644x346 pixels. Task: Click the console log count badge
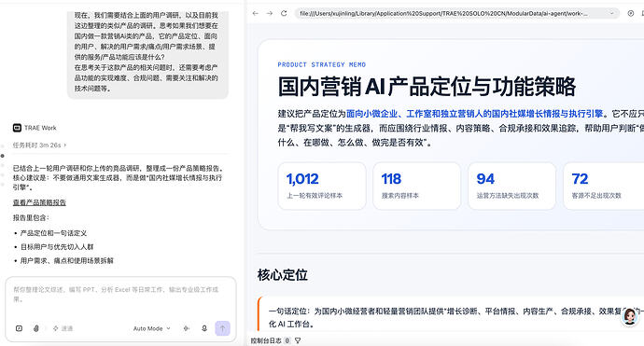pos(287,340)
